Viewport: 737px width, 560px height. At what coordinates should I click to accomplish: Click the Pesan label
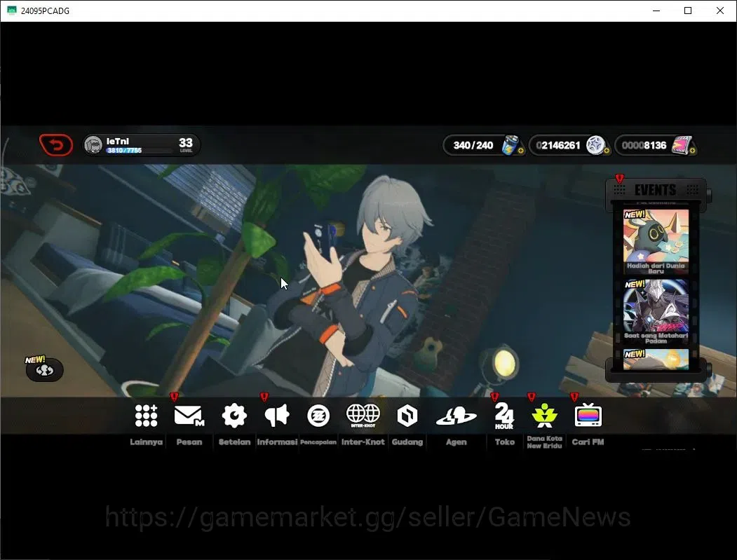coord(189,442)
